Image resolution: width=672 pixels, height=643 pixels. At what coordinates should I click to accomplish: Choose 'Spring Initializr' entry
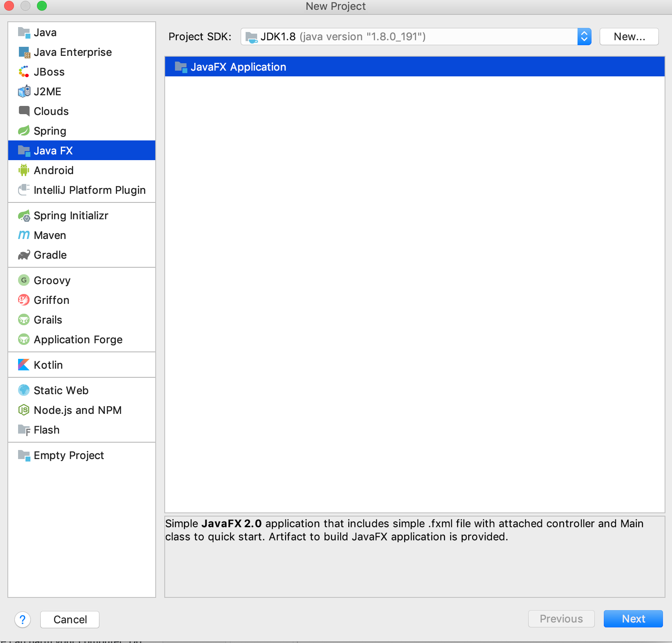click(82, 216)
